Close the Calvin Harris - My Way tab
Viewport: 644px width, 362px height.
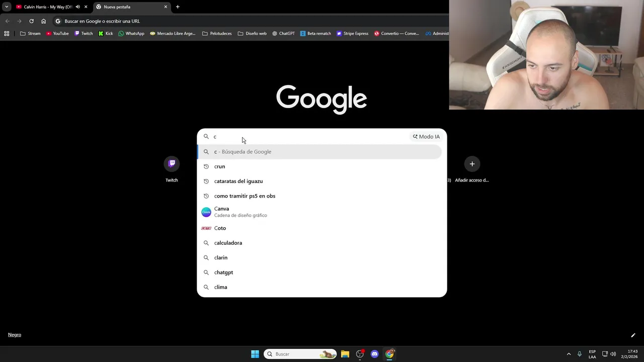coord(86,7)
